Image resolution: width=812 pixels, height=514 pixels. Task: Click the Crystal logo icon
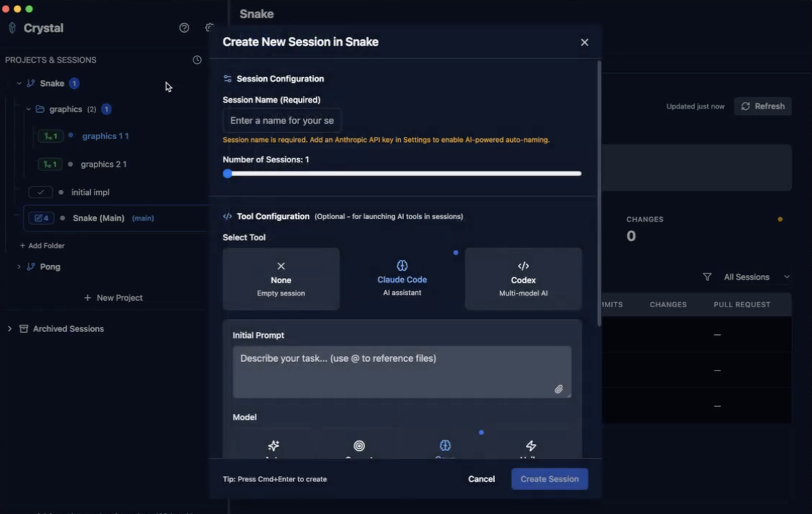[12, 28]
